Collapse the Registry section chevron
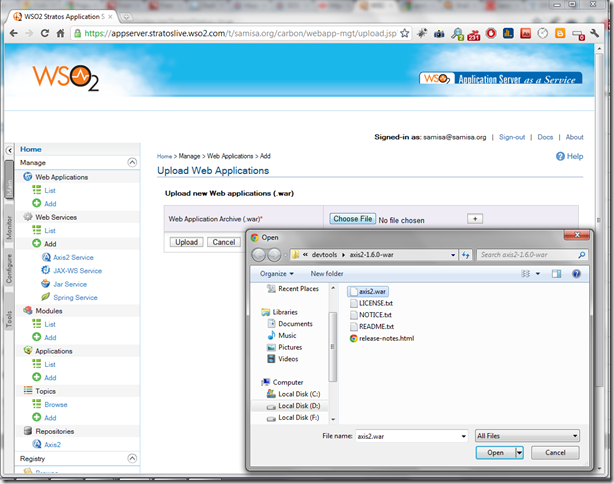The width and height of the screenshot is (614, 484). [x=132, y=458]
